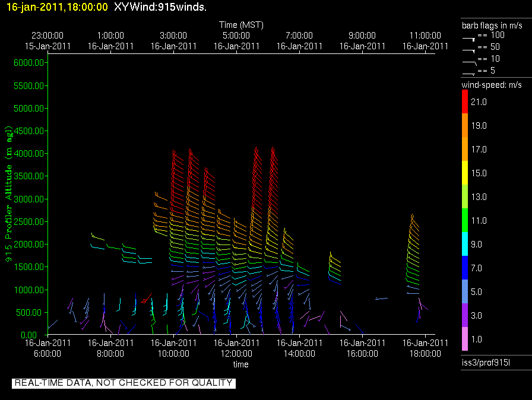Click the 100 m/s barb flag symbol
Screen dimensions: 532x400
[x=469, y=38]
